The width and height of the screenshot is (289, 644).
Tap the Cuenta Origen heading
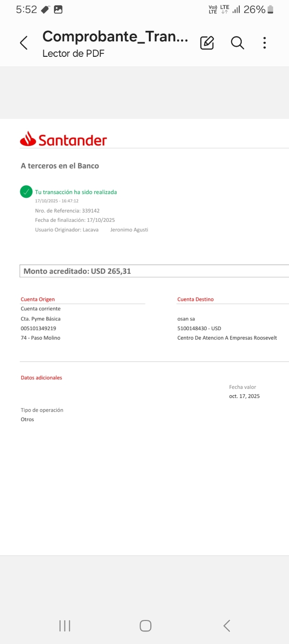tap(38, 299)
